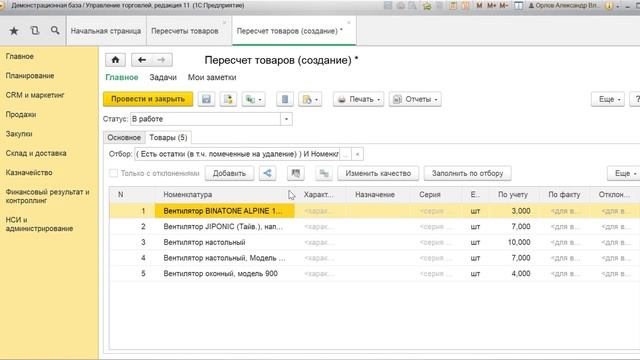
Task: Expand the Статус dropdown arrow
Action: 286,119
